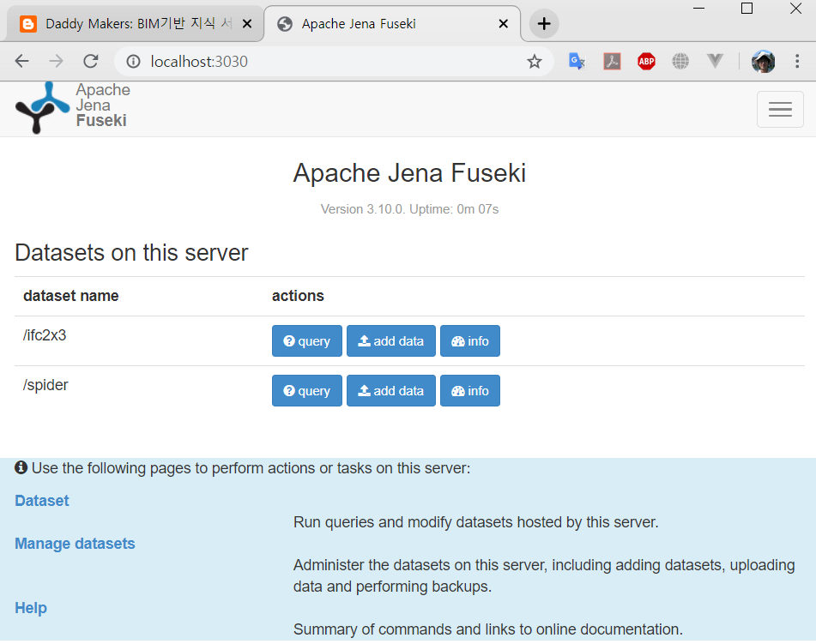Query the /spider dataset

pos(307,391)
